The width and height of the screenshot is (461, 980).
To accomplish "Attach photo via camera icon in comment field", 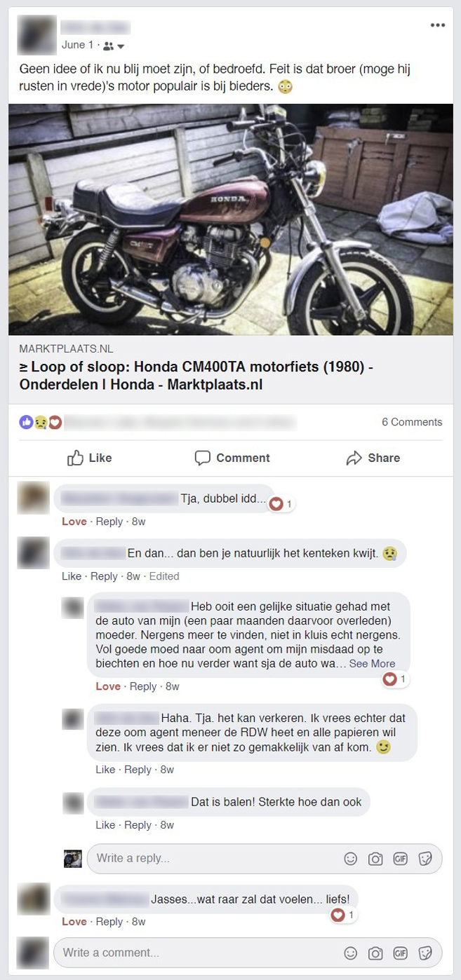I will (x=375, y=953).
